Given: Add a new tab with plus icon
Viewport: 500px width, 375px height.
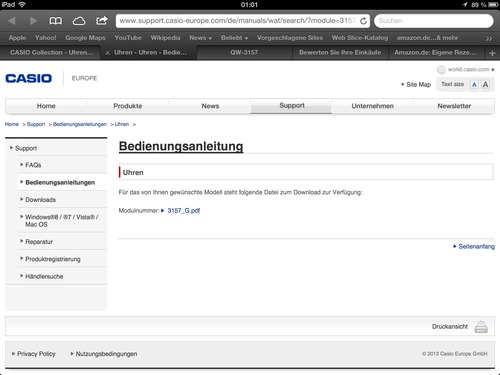Looking at the screenshot, I should pos(492,53).
